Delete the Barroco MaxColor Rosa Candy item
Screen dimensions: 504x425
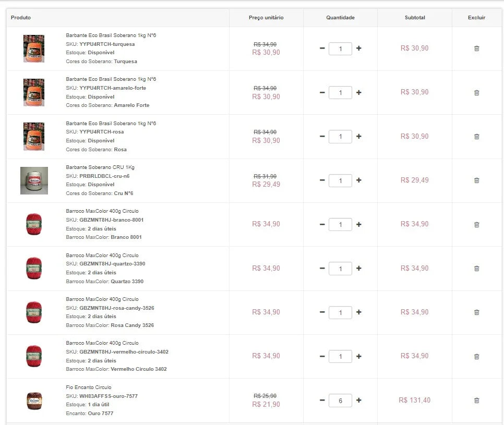(x=476, y=312)
